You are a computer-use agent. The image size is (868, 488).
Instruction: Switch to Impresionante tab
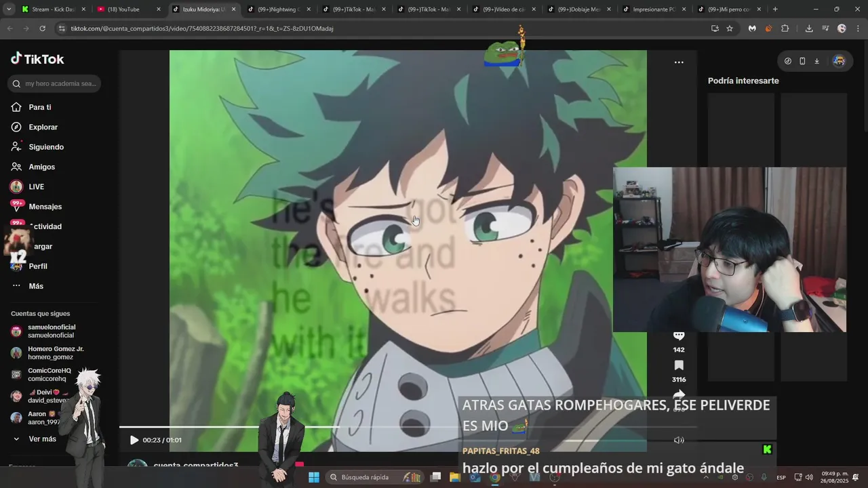point(654,9)
